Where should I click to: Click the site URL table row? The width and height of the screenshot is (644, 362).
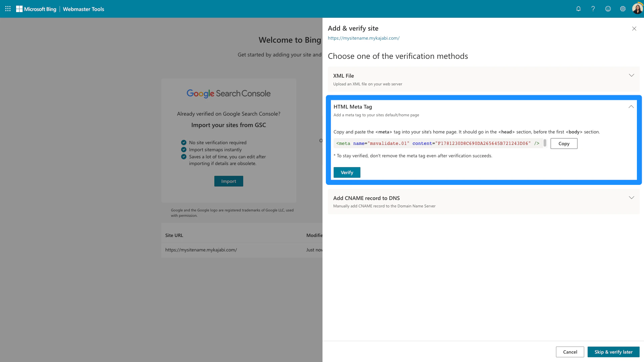pyautogui.click(x=201, y=250)
